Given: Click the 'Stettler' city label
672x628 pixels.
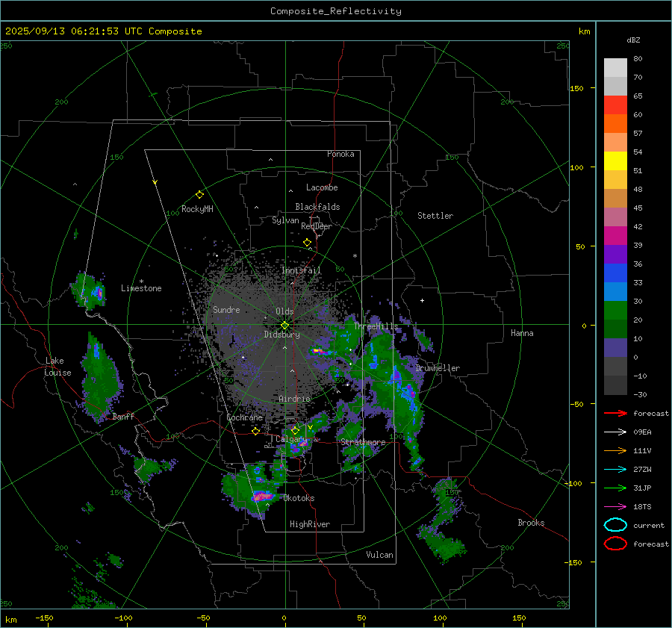Looking at the screenshot, I should 435,216.
